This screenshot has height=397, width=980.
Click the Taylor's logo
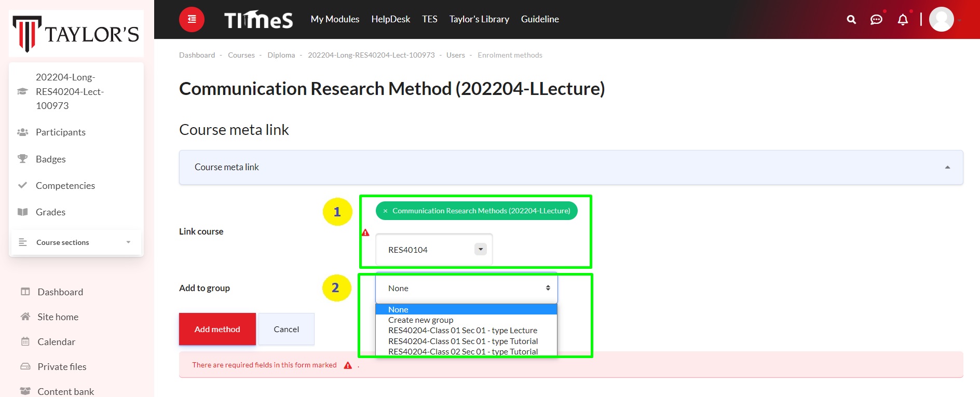76,34
